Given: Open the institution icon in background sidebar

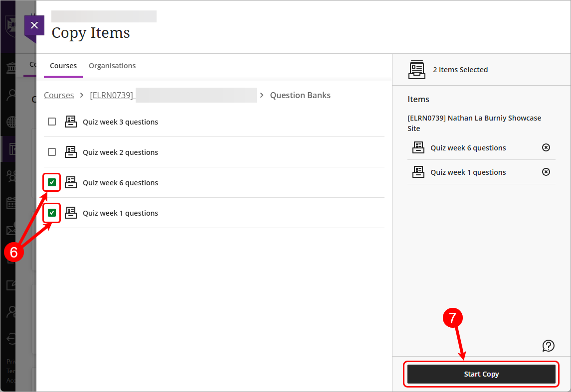Looking at the screenshot, I should pos(11,68).
